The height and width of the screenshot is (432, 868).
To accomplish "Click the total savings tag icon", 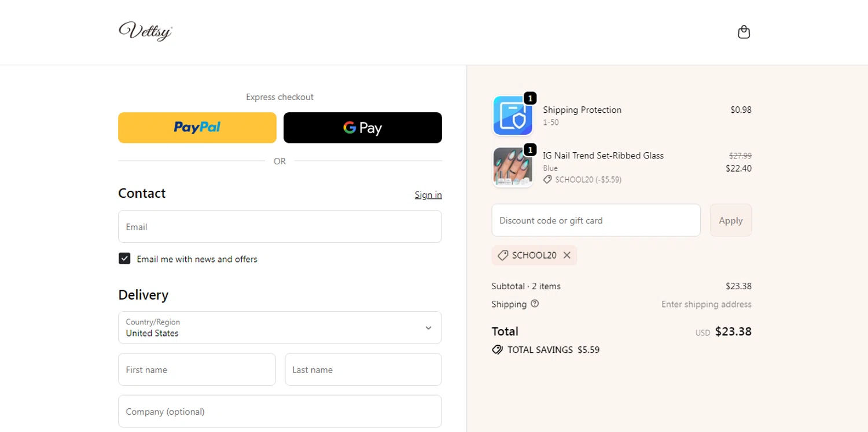I will click(x=497, y=350).
